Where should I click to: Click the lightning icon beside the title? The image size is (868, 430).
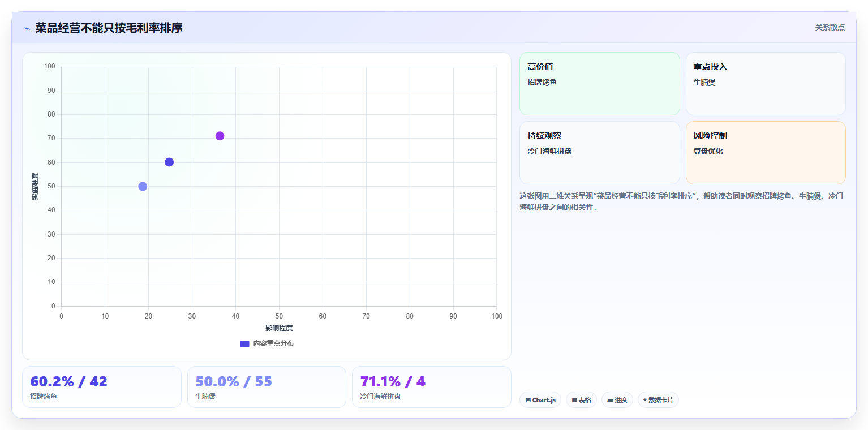pyautogui.click(x=27, y=28)
